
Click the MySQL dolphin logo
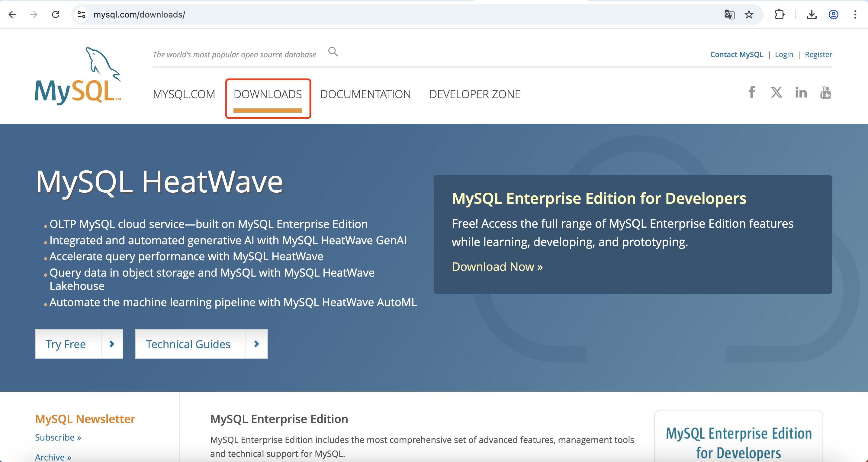78,76
